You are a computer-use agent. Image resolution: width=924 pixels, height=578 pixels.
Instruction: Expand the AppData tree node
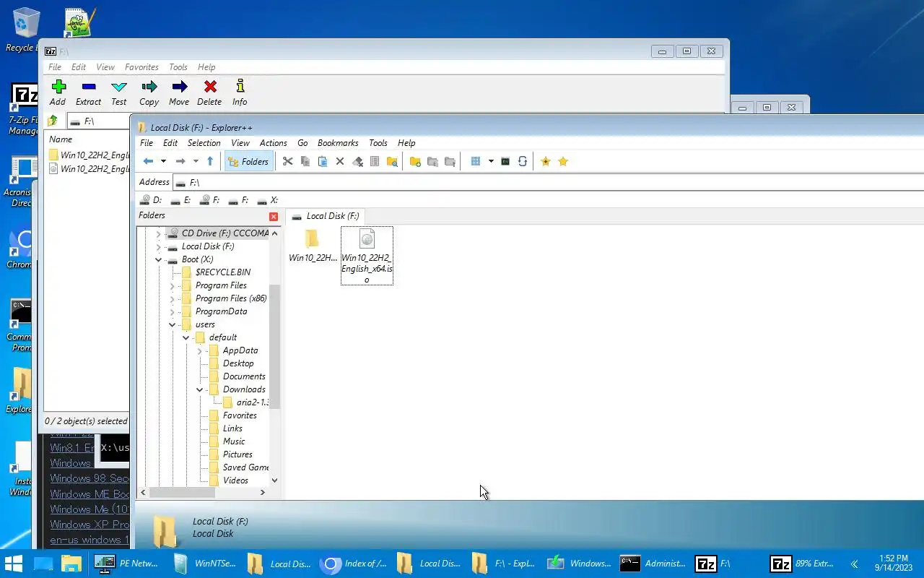pyautogui.click(x=199, y=350)
